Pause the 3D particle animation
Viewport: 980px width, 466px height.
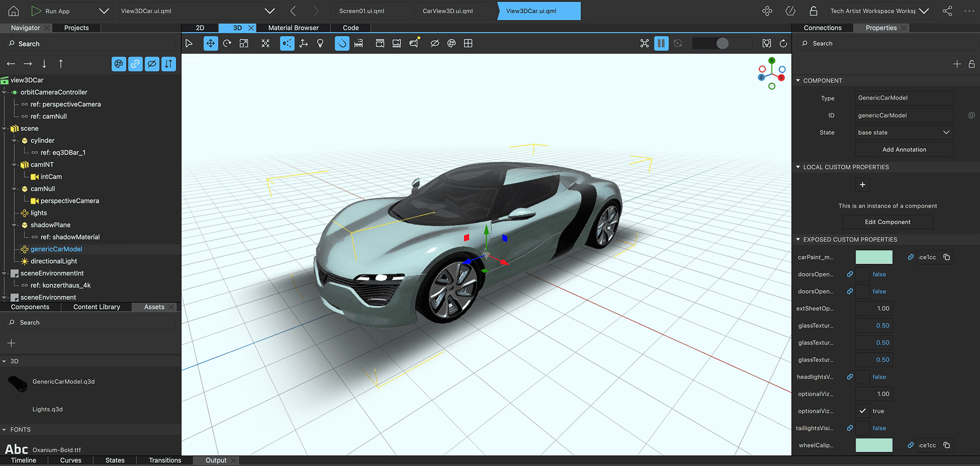coord(661,43)
